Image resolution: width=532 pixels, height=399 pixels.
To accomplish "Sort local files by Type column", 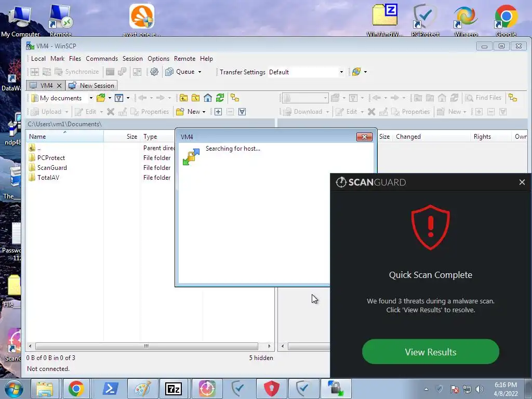I will (x=158, y=137).
